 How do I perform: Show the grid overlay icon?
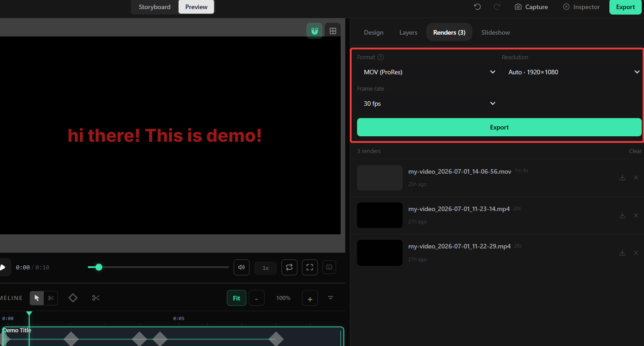point(333,31)
